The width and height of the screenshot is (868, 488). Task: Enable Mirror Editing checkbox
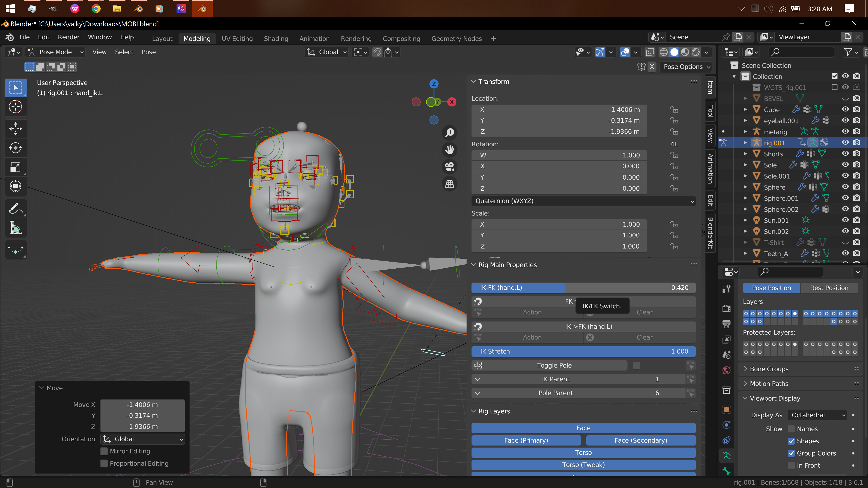[x=104, y=451]
